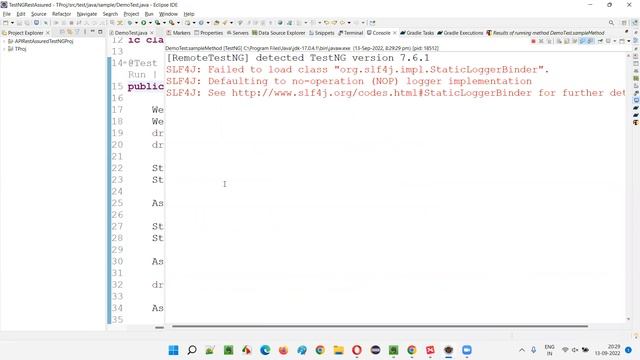Image resolution: width=640 pixels, height=360 pixels.
Task: Click the Run code lens above line 15
Action: click(x=136, y=74)
